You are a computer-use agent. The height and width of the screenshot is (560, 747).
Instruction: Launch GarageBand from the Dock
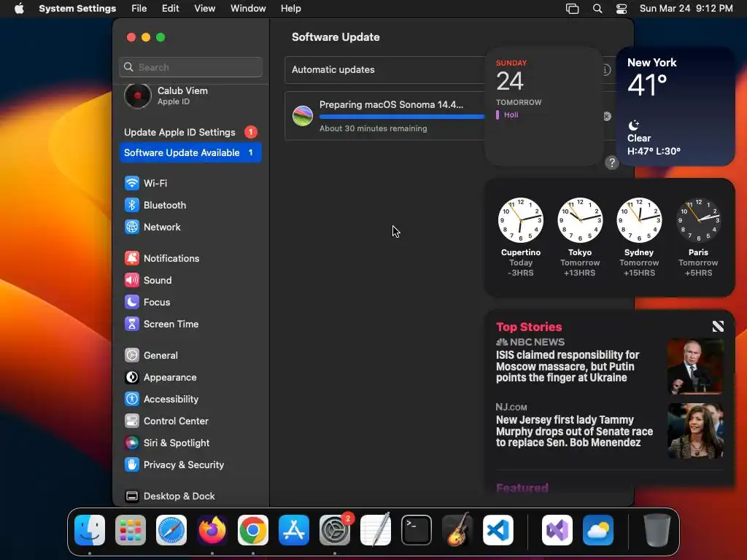click(457, 530)
